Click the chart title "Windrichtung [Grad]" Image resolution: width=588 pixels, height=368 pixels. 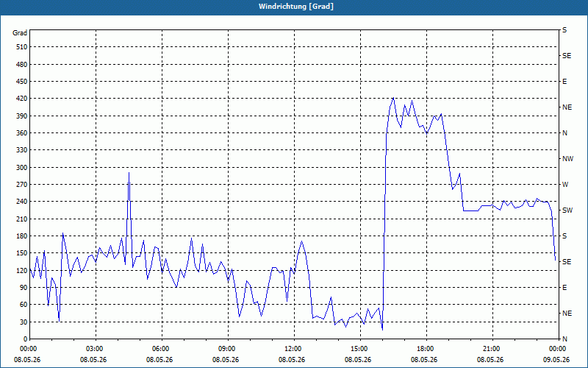[x=296, y=7]
